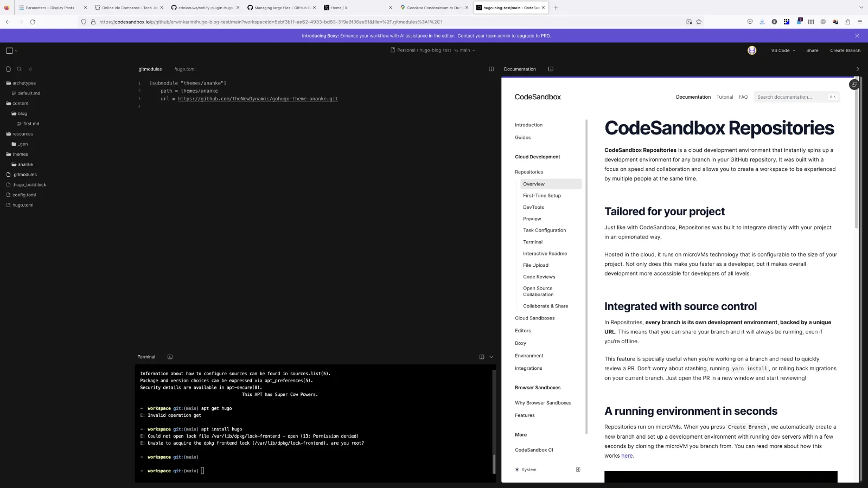The image size is (868, 488).
Task: Reload the current browser page
Action: coord(33,22)
